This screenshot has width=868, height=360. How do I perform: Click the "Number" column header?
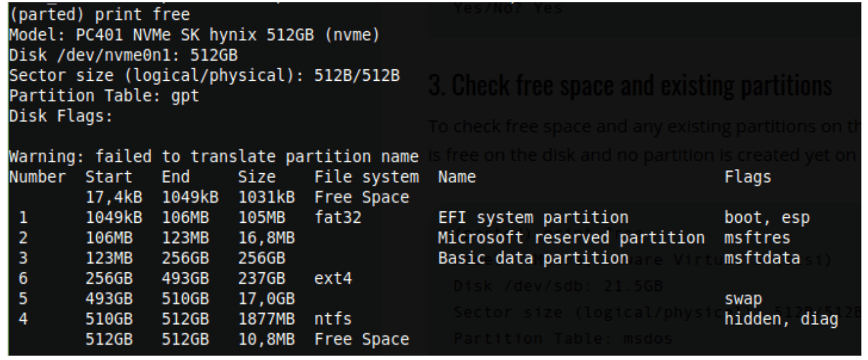click(x=37, y=177)
